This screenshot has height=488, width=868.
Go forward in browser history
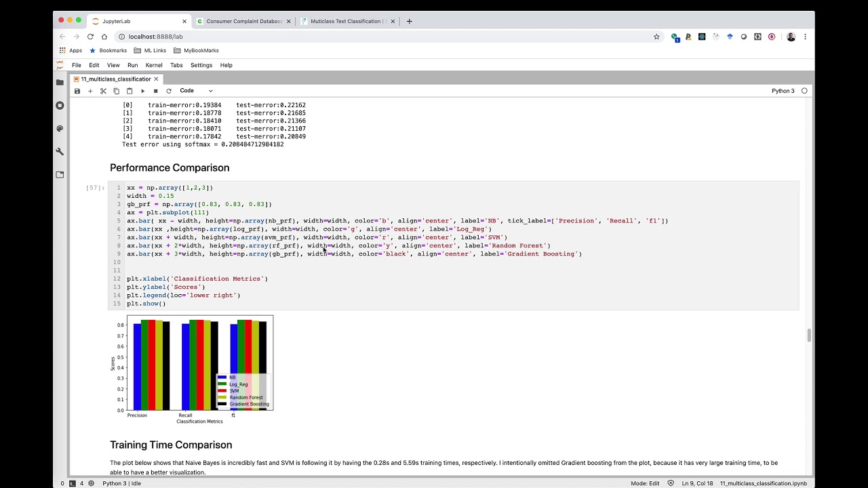pos(76,37)
